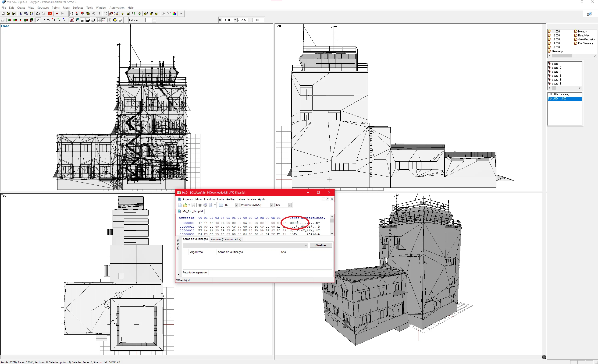Save the model using the floppy disk icon
The width and height of the screenshot is (598, 364).
(x=14, y=14)
